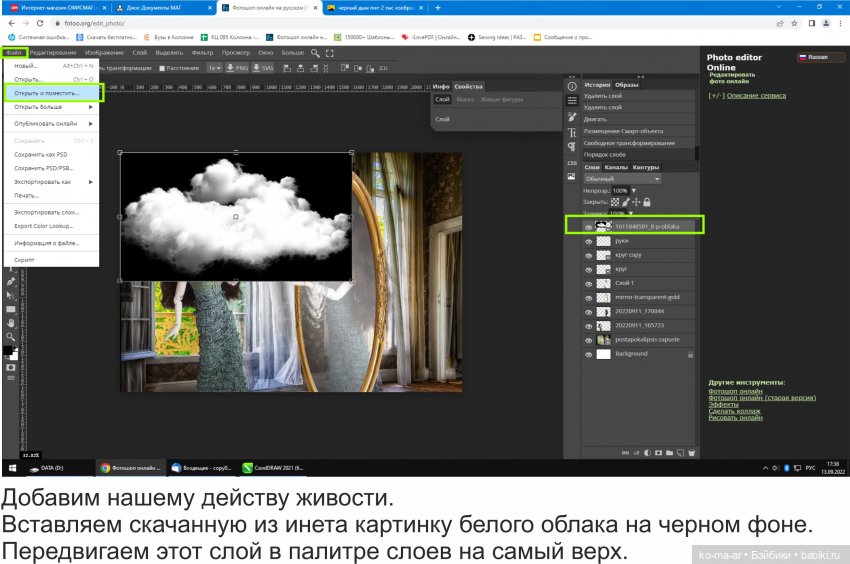Open the Эффекты link
This screenshot has width=850, height=564.
point(724,404)
